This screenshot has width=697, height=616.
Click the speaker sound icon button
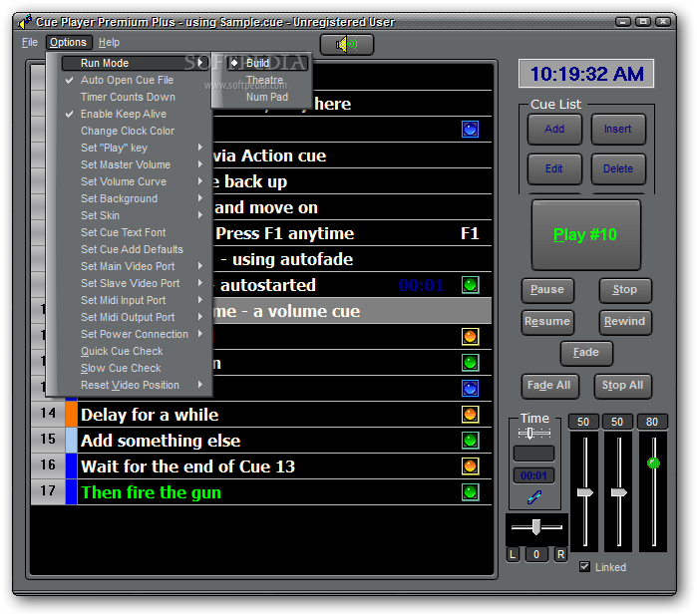click(347, 45)
